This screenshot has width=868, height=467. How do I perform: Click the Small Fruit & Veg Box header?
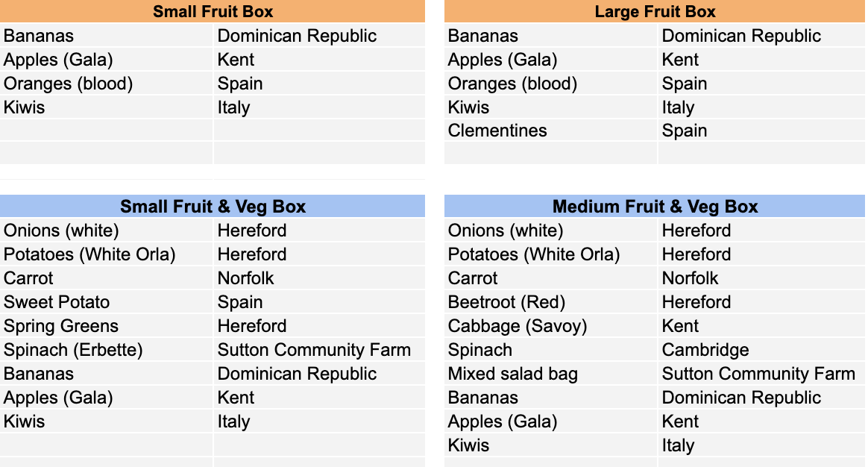tap(213, 206)
